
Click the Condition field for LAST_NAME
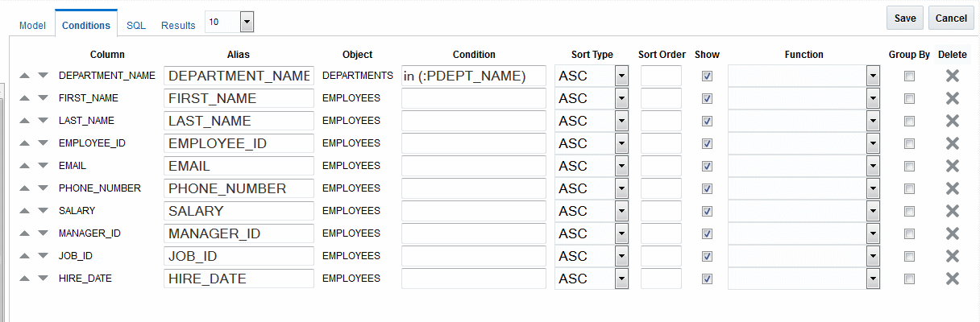[473, 121]
